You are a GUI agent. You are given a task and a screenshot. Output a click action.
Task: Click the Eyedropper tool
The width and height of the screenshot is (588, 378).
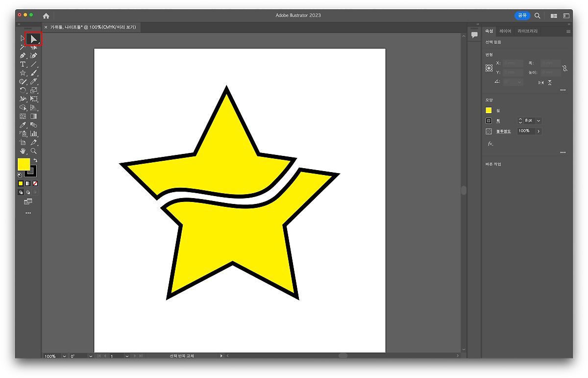[x=23, y=125]
